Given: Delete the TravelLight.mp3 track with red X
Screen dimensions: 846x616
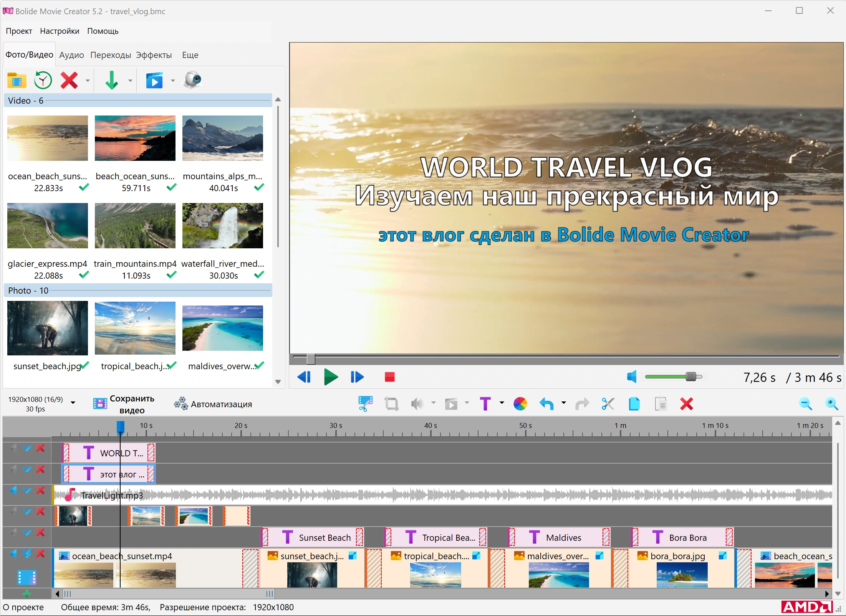Looking at the screenshot, I should tap(40, 490).
